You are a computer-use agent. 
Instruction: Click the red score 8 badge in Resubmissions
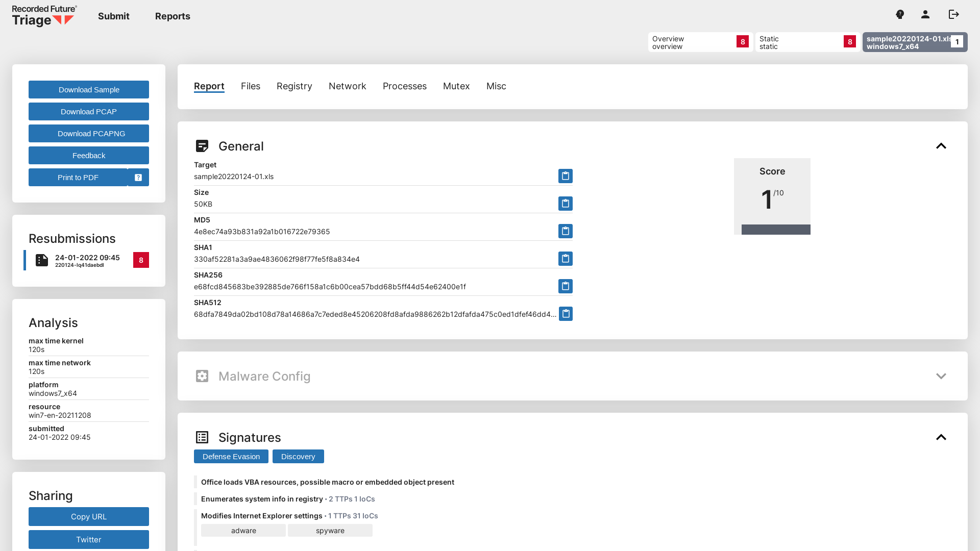[141, 260]
